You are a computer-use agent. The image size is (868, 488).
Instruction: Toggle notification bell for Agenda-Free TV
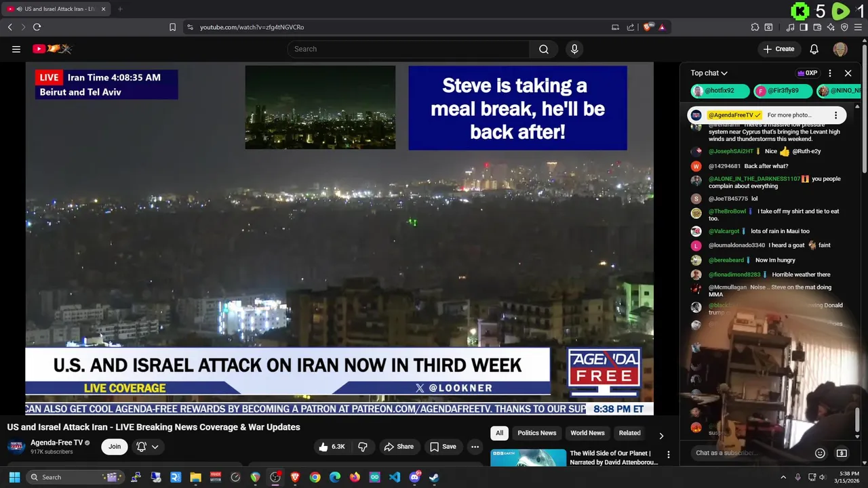[x=141, y=447]
